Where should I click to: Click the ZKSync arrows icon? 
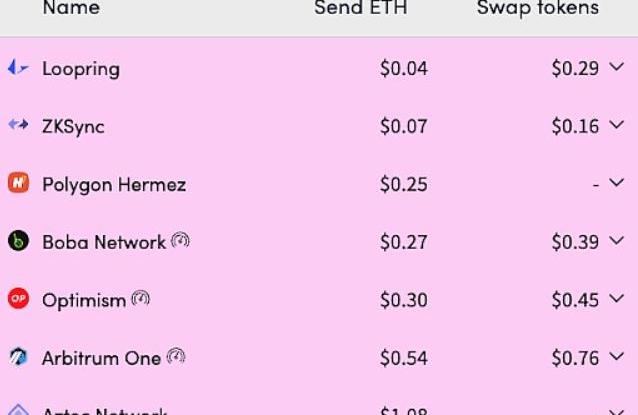click(x=18, y=126)
